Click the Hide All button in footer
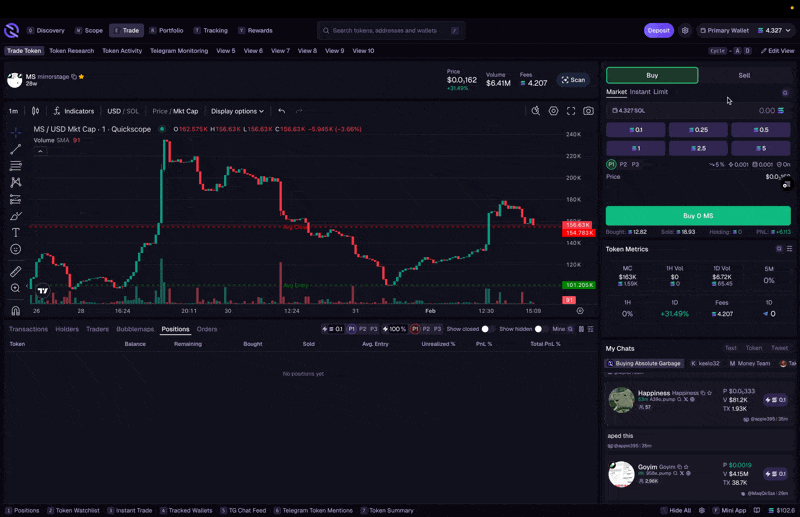This screenshot has height=517, width=800. click(x=676, y=510)
